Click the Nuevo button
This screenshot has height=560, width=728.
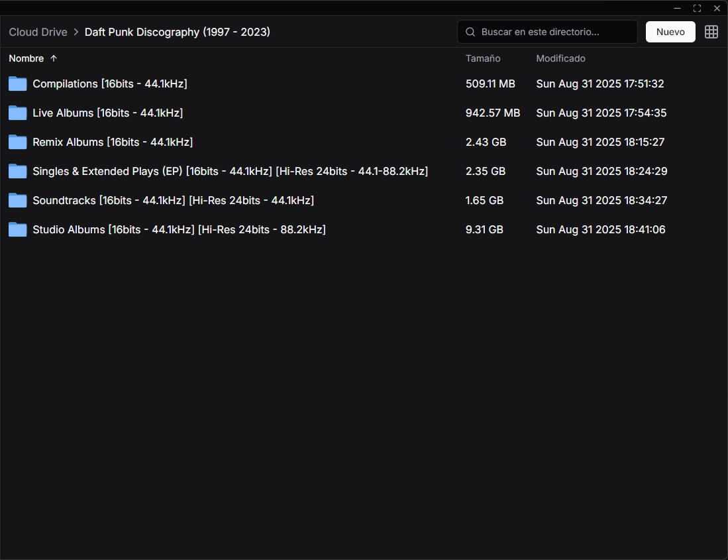point(670,32)
